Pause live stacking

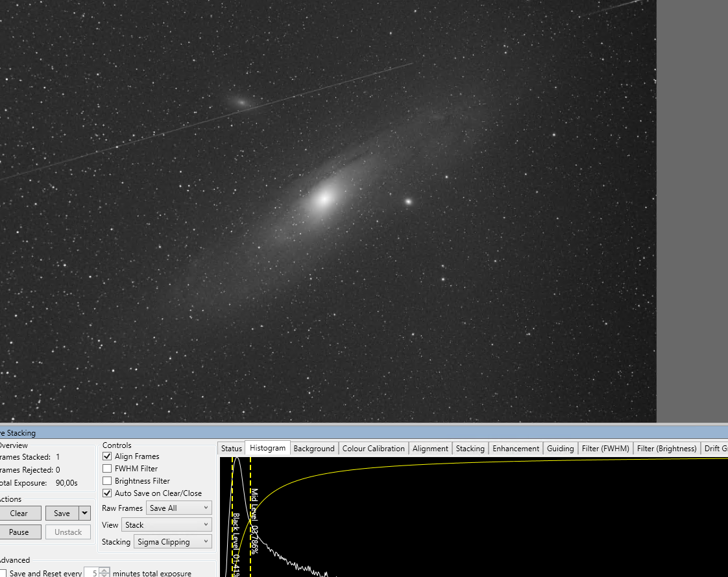coord(19,532)
